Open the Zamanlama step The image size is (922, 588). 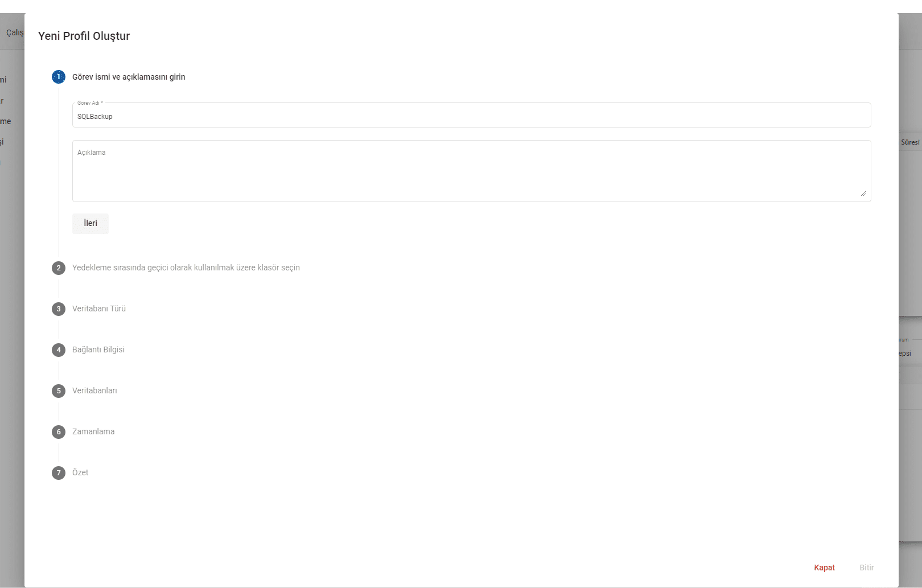[93, 431]
